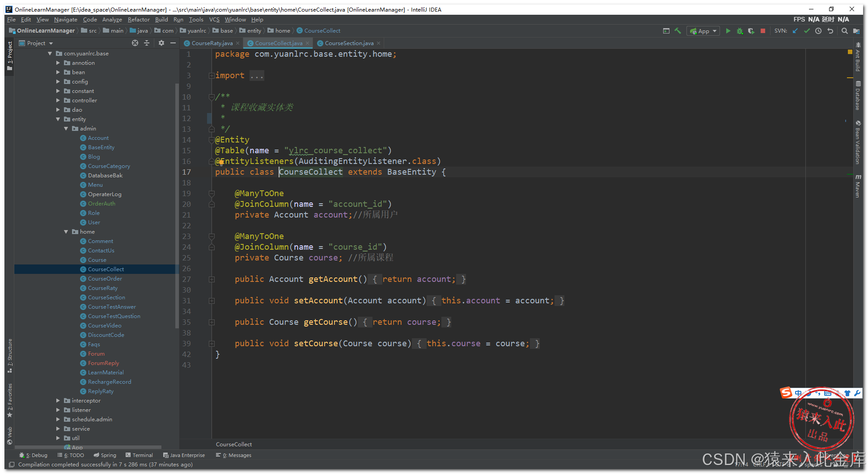Update project from SVN
The height and width of the screenshot is (474, 868).
[x=795, y=31]
